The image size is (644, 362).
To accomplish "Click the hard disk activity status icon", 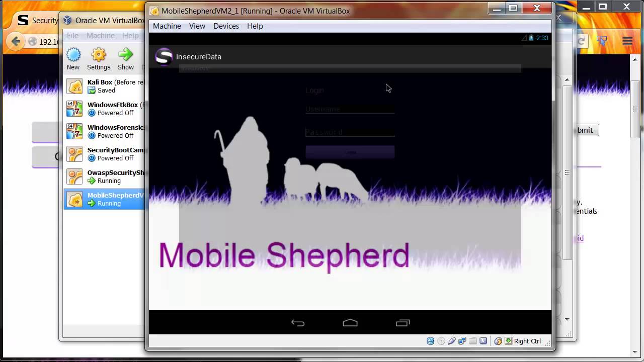I will pos(431,341).
